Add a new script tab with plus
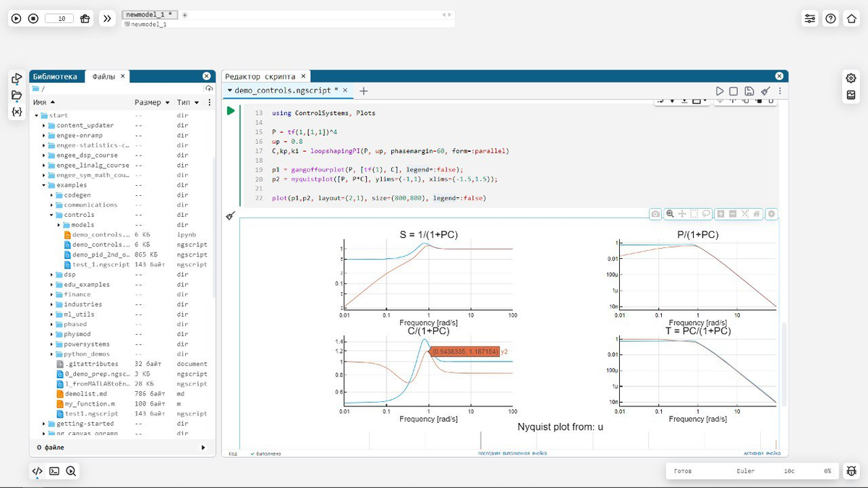The height and width of the screenshot is (488, 868). coord(364,91)
